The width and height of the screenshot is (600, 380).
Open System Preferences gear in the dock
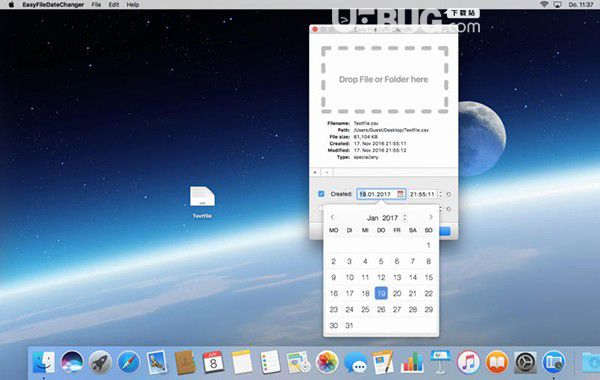[x=525, y=362]
